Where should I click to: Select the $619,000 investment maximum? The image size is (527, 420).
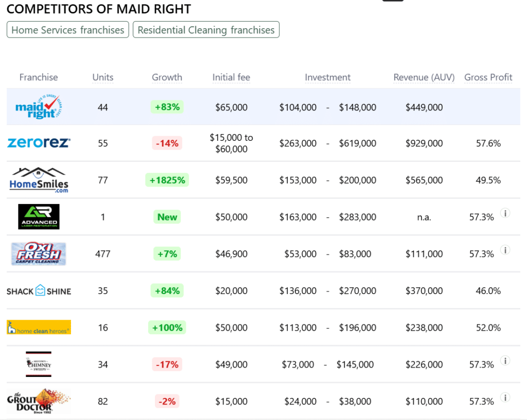point(358,143)
